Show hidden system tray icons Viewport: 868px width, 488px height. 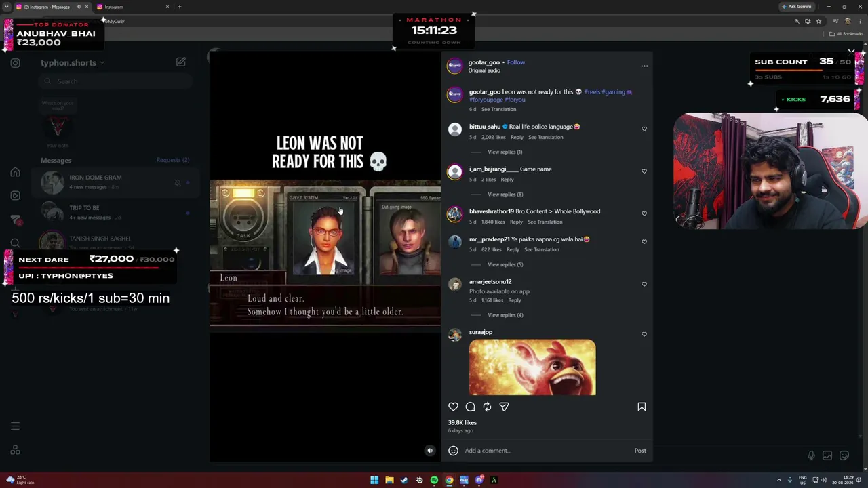click(779, 480)
